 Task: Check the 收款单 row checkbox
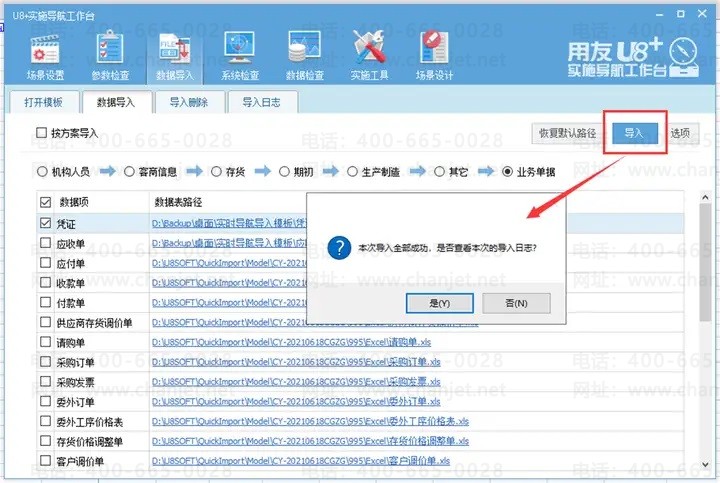[45, 282]
